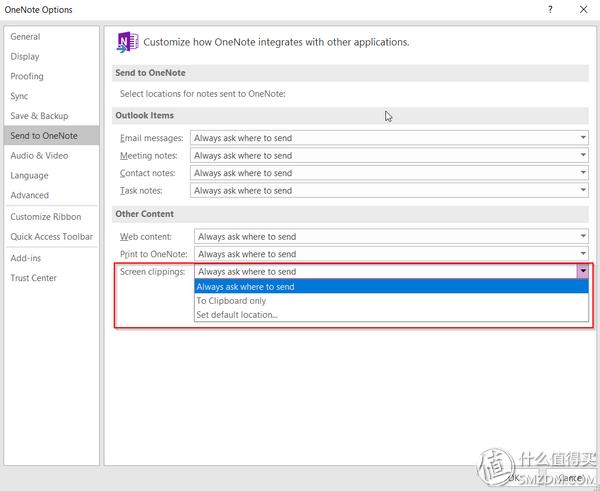Choose 'To Clipboard only' option
This screenshot has width=600, height=491.
pos(391,301)
